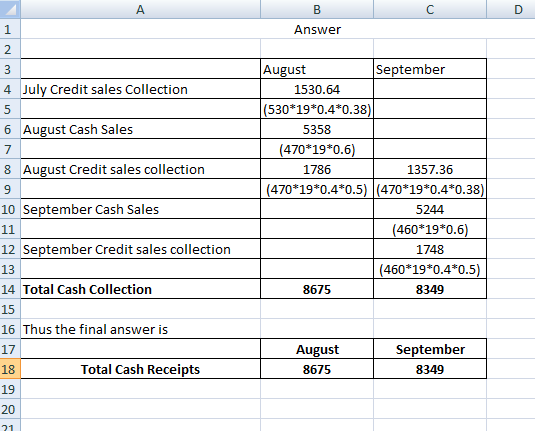Select the 'September Cash Sales' cell
This screenshot has height=431, width=535.
pyautogui.click(x=140, y=209)
